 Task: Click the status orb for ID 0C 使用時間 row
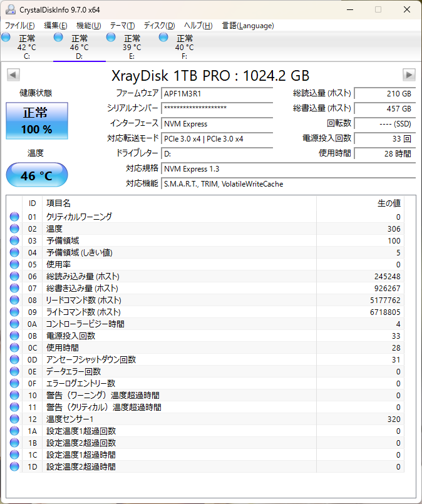(14, 347)
